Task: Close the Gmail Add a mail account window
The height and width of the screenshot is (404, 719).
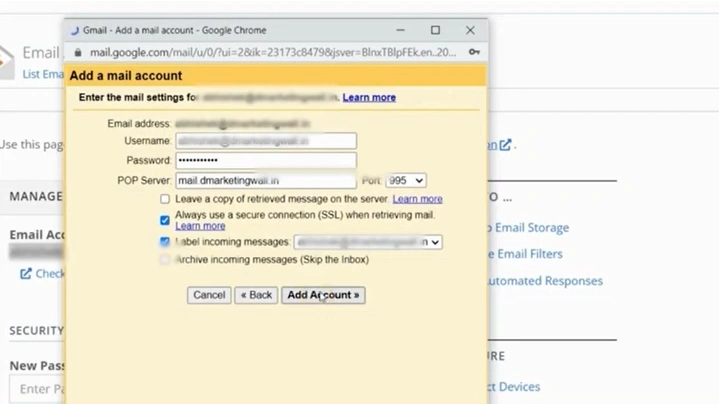Action: (470, 30)
